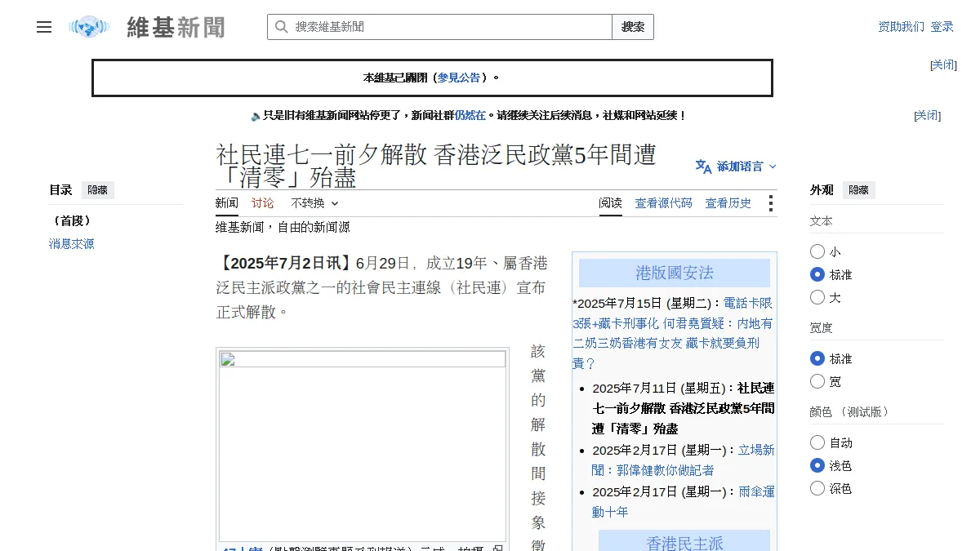
Task: Follow the 仍然在 link in notice
Action: [x=470, y=116]
